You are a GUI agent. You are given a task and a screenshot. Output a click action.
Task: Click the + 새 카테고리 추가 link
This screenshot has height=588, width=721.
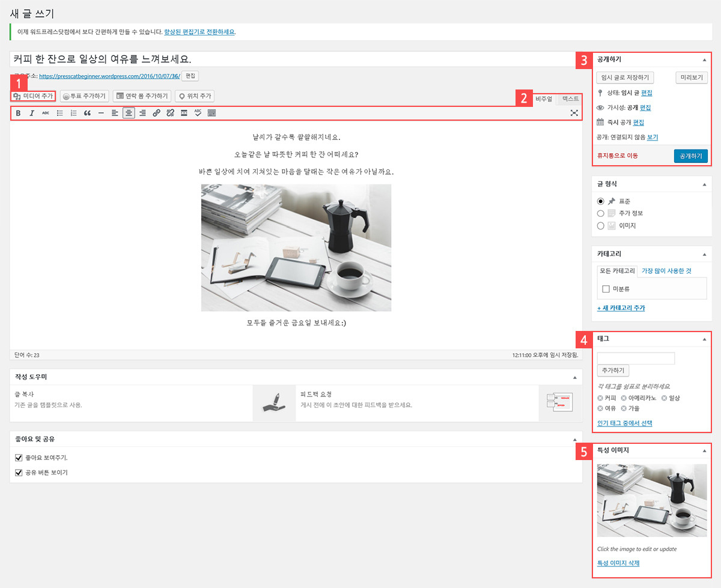[x=621, y=308]
